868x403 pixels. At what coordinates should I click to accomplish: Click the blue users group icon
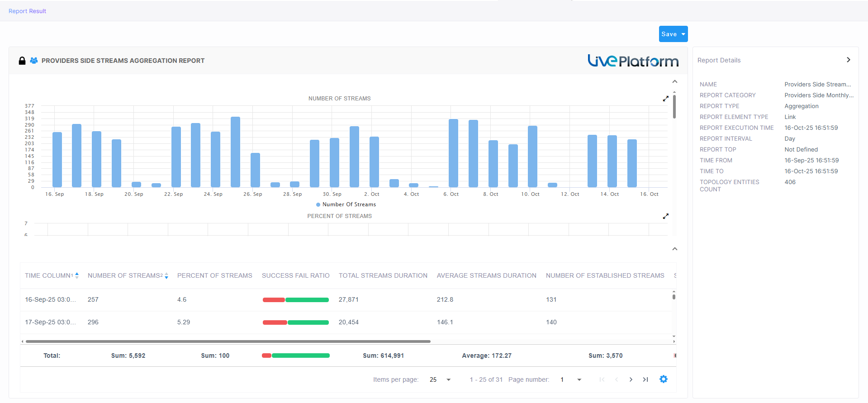(33, 61)
